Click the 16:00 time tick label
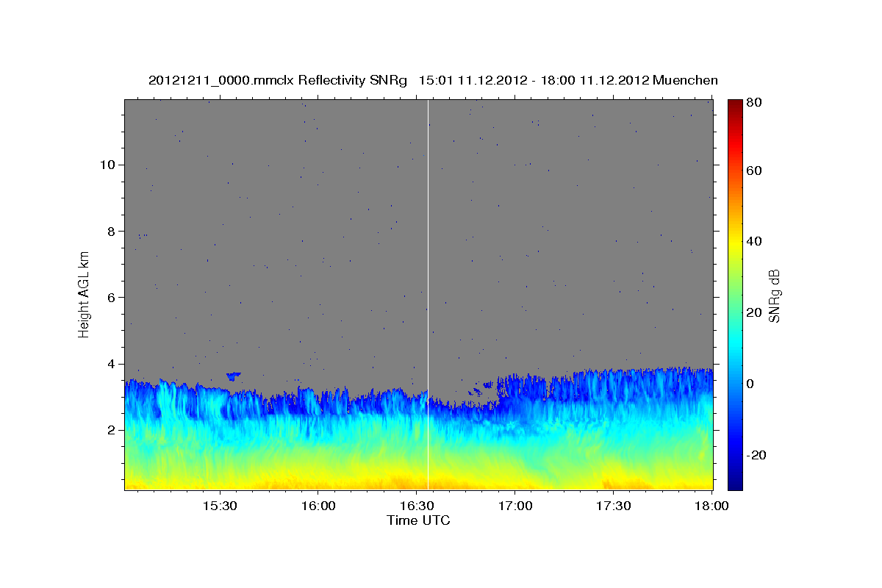The width and height of the screenshot is (882, 588). (318, 506)
